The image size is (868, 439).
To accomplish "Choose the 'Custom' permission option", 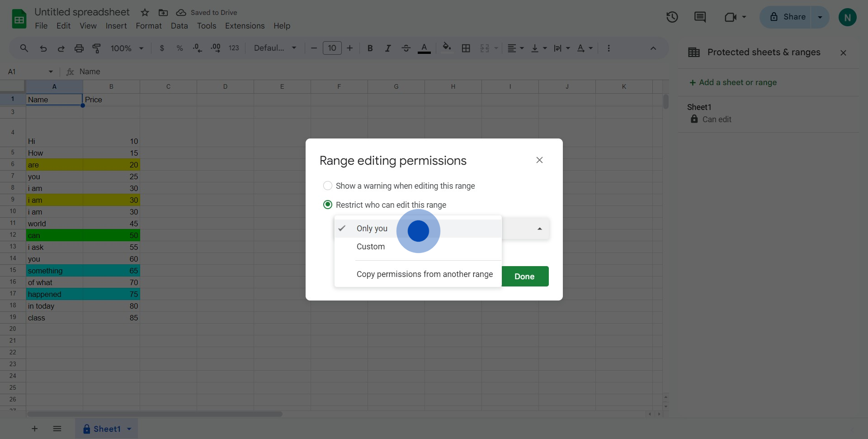I will click(371, 247).
